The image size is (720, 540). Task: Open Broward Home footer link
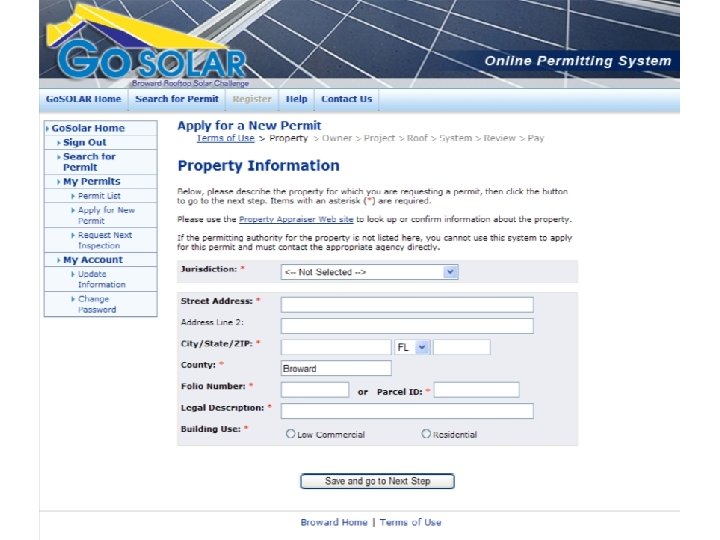point(334,523)
